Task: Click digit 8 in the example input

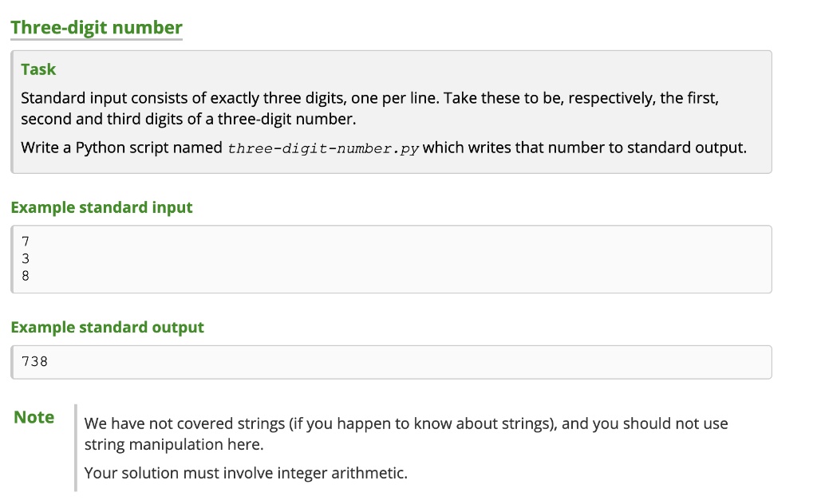Action: [26, 276]
